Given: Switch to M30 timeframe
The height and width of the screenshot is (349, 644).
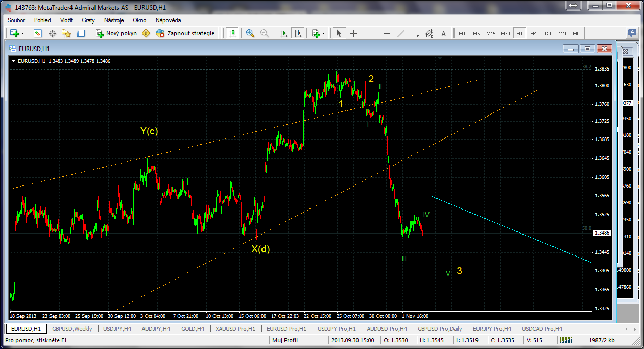Looking at the screenshot, I should point(505,33).
